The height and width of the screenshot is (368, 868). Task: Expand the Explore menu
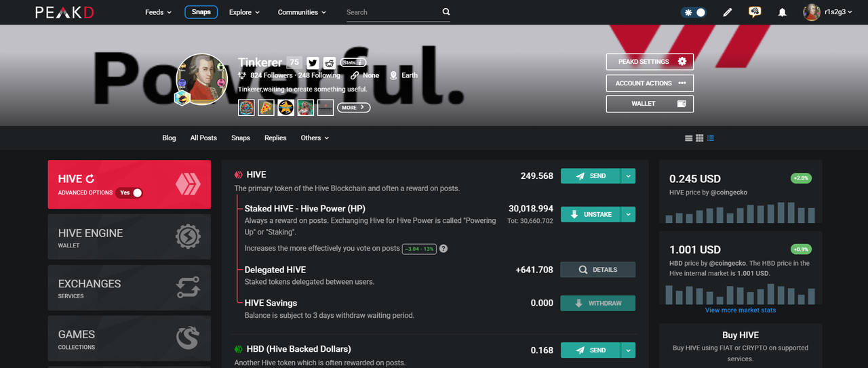coord(245,12)
